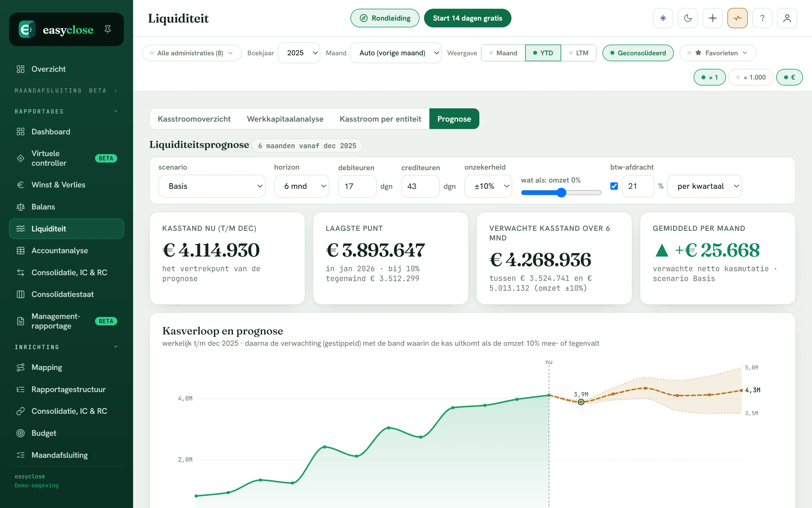
Task: Toggle the € currency pill
Action: point(789,77)
